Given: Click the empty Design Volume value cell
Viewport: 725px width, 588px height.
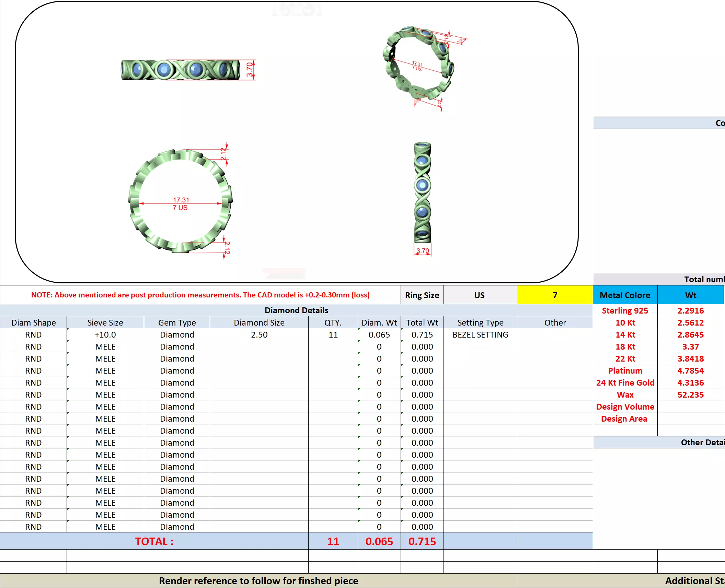Looking at the screenshot, I should pyautogui.click(x=690, y=407).
